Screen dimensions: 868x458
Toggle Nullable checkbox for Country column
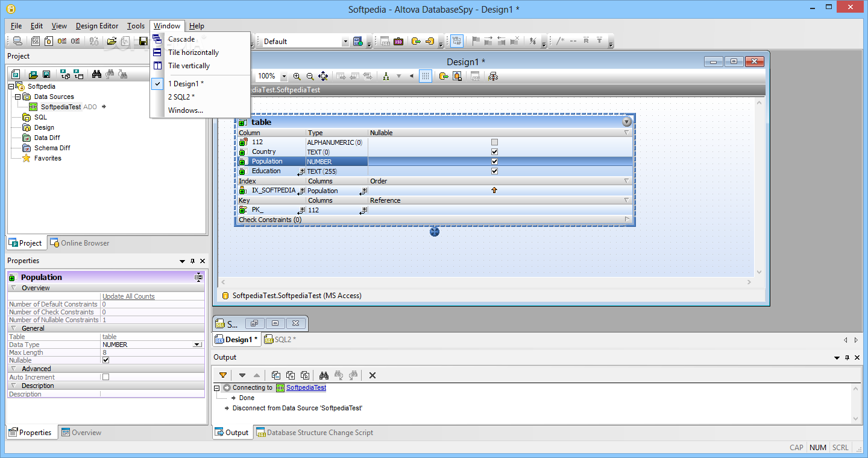pyautogui.click(x=495, y=152)
